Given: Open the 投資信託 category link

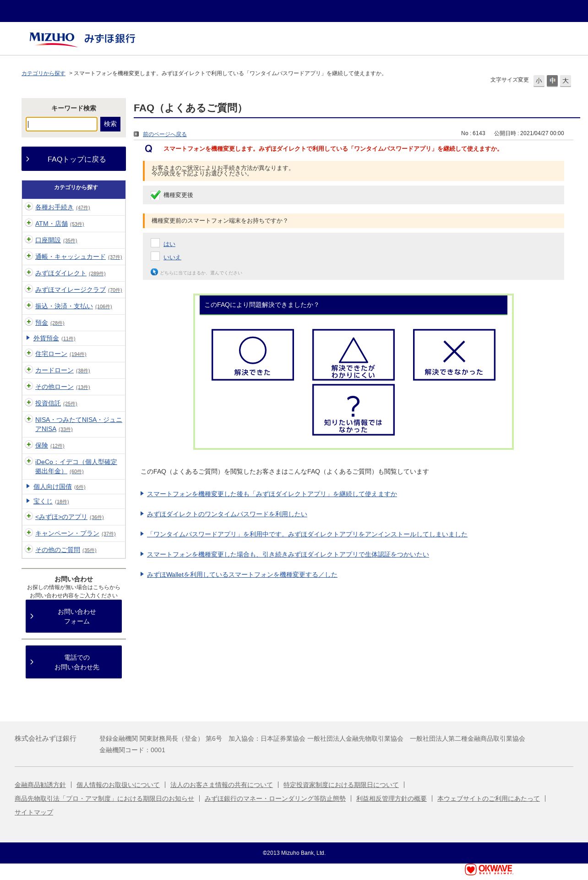Looking at the screenshot, I should 48,403.
